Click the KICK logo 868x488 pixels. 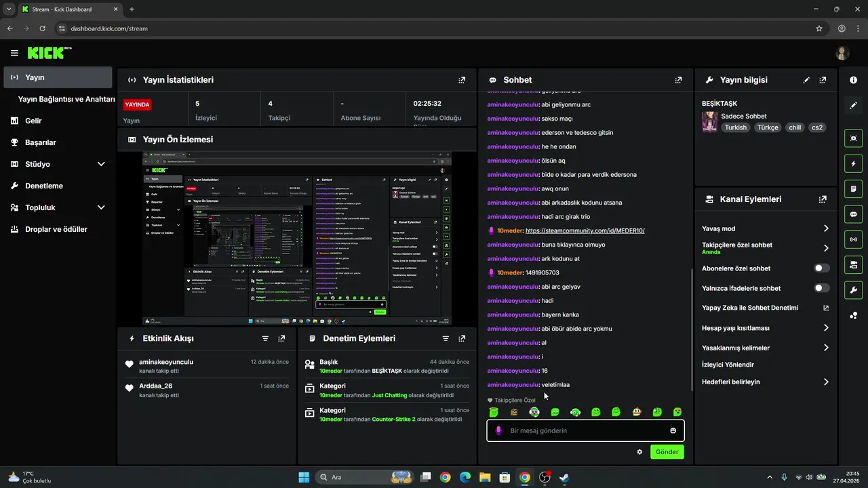pos(49,53)
